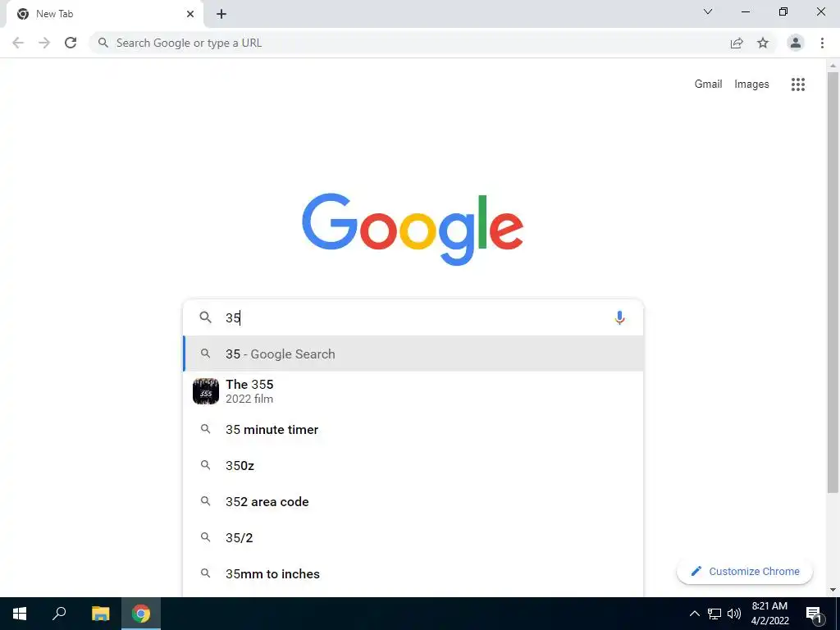Bookmark this tab with the star icon
This screenshot has height=630, width=840.
click(763, 43)
